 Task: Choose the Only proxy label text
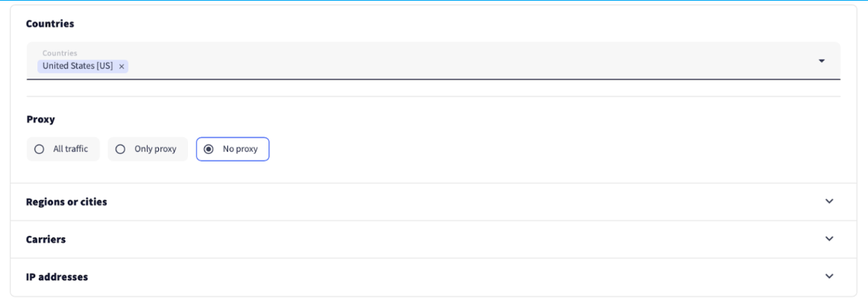point(155,149)
